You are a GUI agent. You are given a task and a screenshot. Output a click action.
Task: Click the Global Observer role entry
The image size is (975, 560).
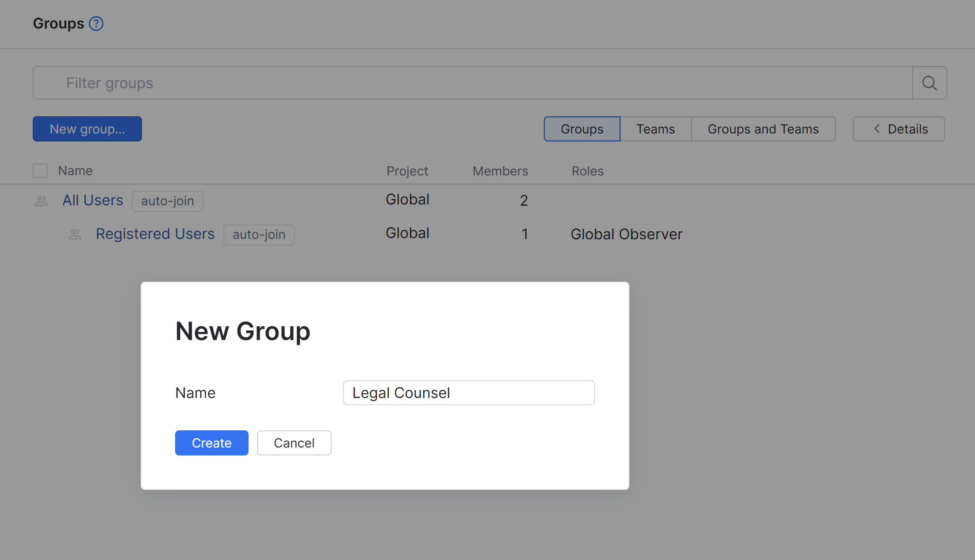[626, 234]
